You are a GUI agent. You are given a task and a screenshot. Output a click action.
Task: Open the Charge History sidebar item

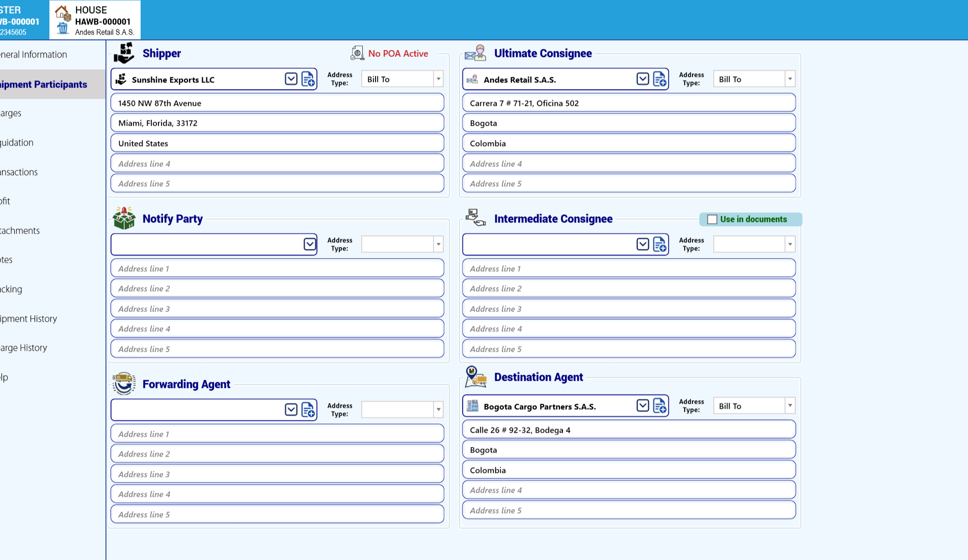(x=52, y=348)
